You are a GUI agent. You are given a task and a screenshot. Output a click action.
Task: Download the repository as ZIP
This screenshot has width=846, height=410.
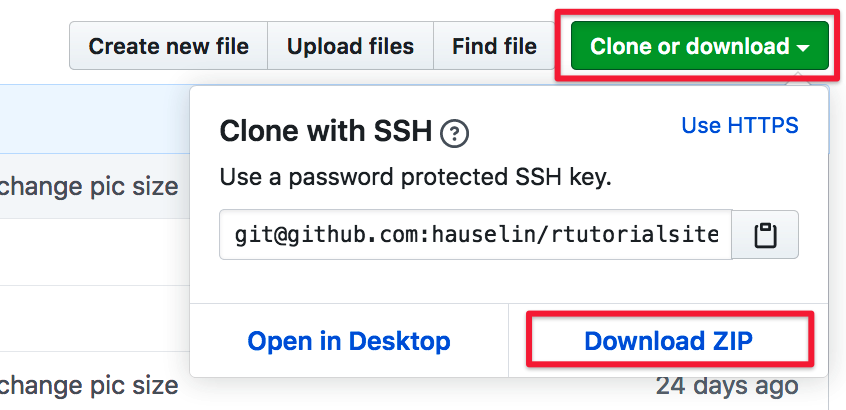[x=668, y=341]
